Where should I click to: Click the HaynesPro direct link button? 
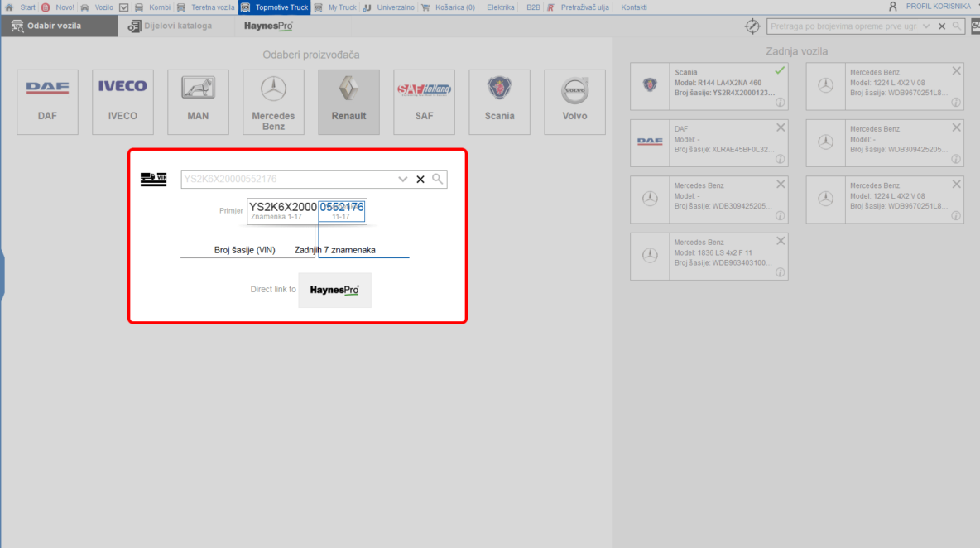[x=334, y=290]
